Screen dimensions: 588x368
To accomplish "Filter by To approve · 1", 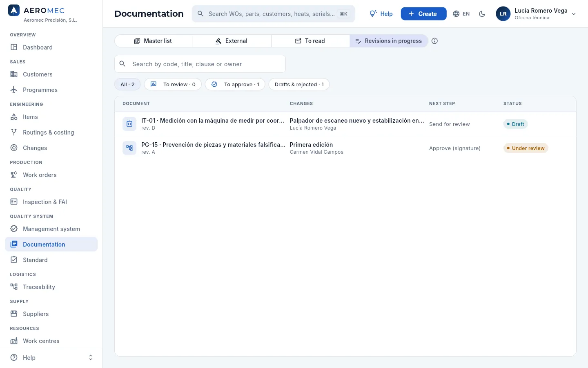I will pos(235,85).
